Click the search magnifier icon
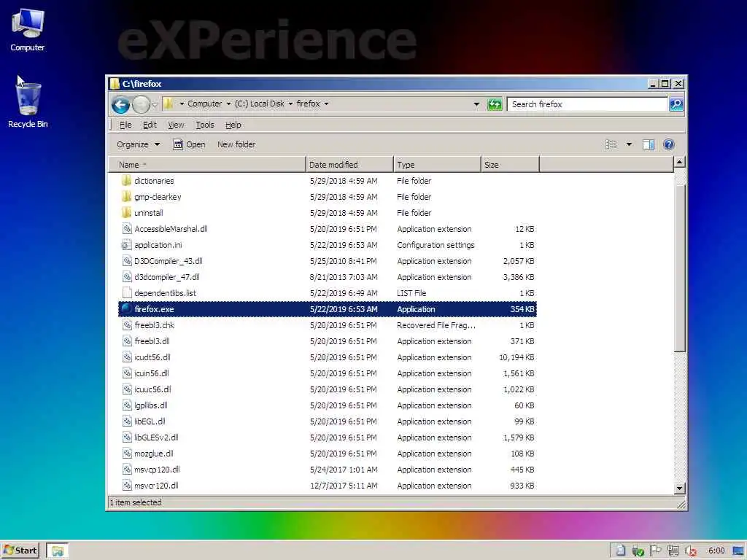Image resolution: width=747 pixels, height=560 pixels. coord(676,104)
